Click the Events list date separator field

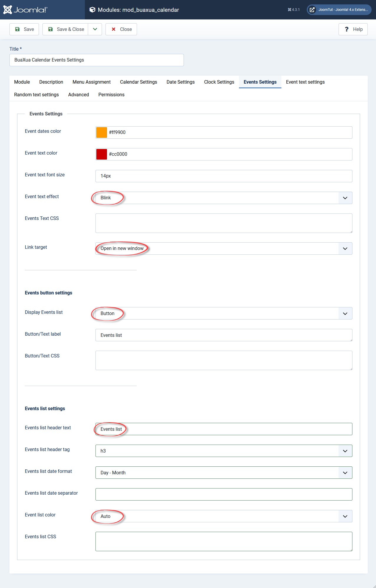click(x=224, y=494)
